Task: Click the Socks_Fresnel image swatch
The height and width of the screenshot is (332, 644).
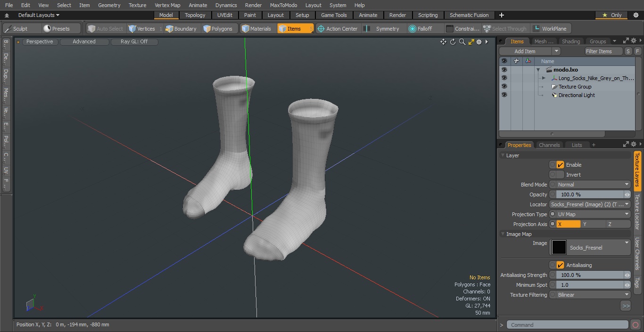Action: click(x=559, y=248)
